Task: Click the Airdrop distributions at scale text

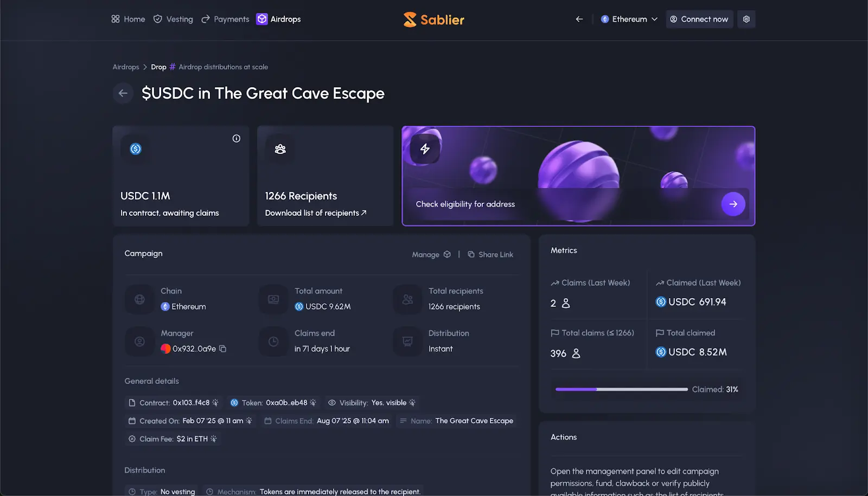Action: click(x=224, y=67)
